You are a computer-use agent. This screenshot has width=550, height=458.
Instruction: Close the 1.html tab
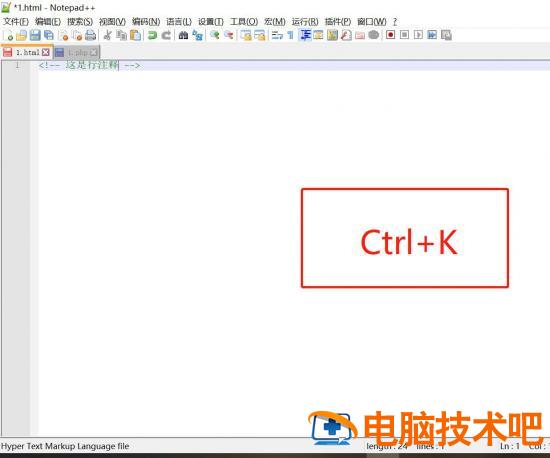(46, 52)
